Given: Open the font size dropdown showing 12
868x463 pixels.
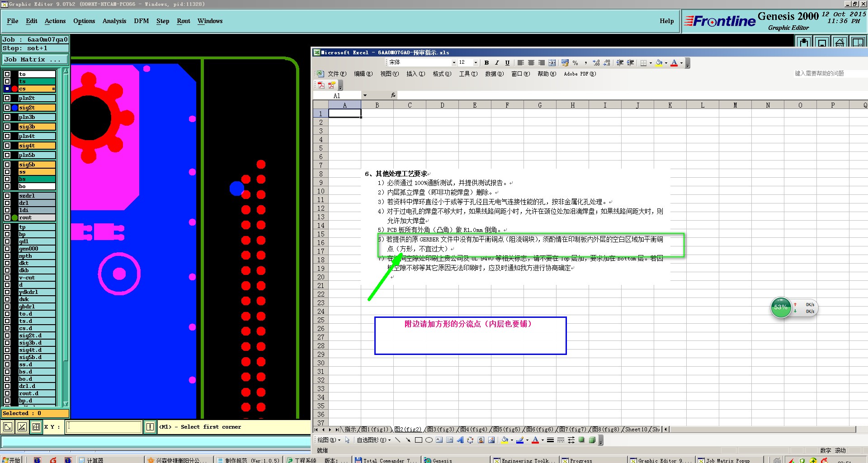Looking at the screenshot, I should pyautogui.click(x=476, y=63).
